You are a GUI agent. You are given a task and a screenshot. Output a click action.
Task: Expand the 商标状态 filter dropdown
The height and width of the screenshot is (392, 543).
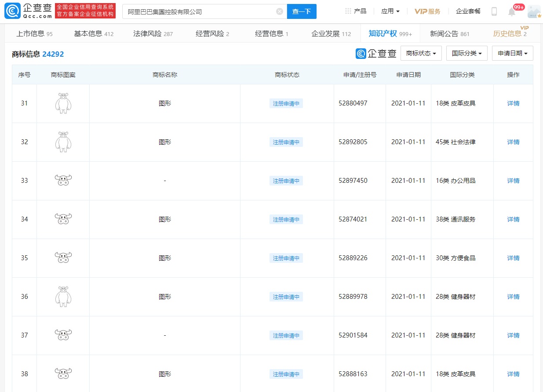click(x=421, y=53)
